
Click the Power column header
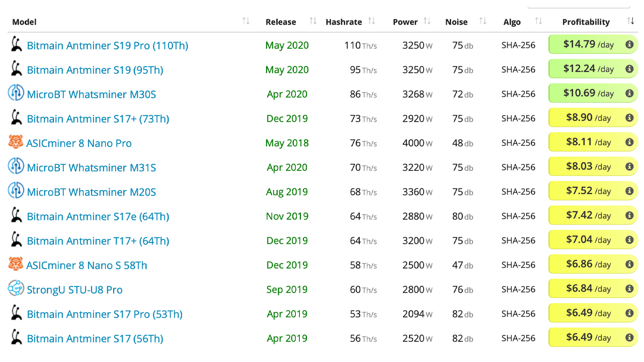pyautogui.click(x=405, y=22)
